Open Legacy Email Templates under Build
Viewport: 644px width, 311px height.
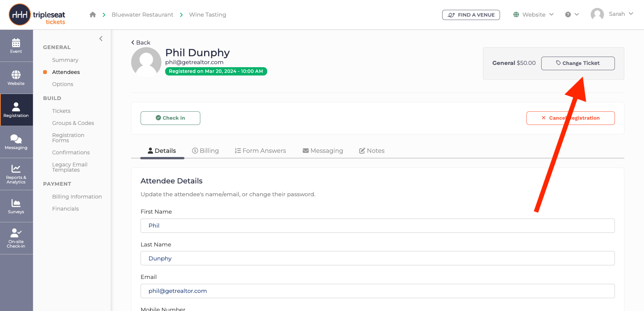pyautogui.click(x=70, y=167)
